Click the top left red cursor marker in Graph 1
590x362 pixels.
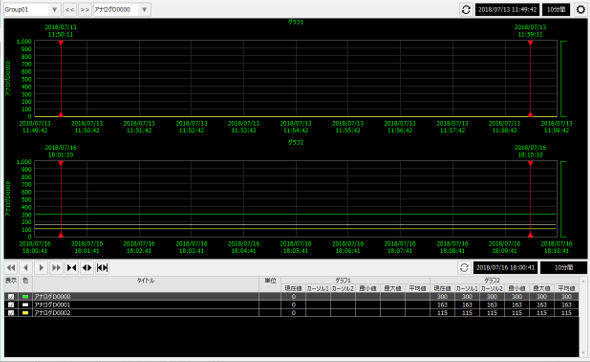[x=61, y=43]
